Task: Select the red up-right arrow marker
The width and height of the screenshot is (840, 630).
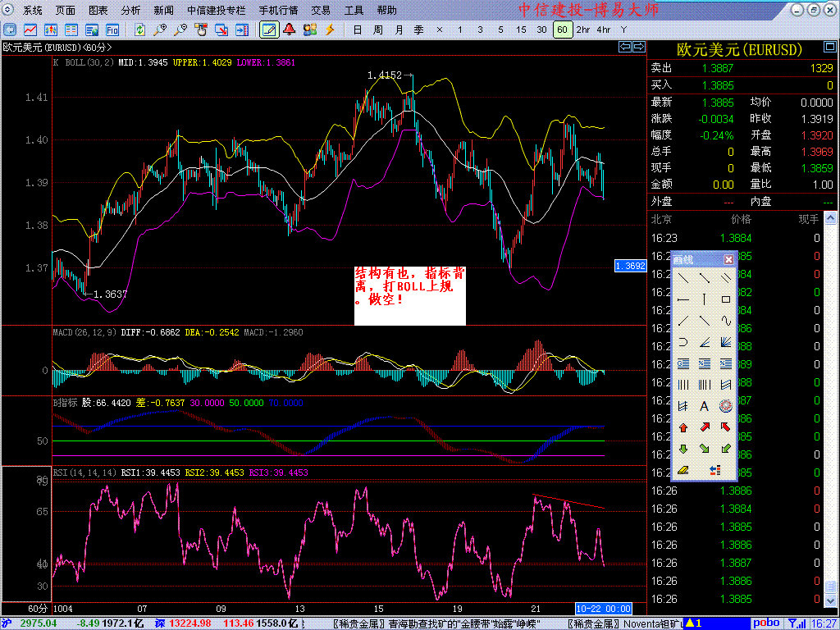Action: [705, 427]
